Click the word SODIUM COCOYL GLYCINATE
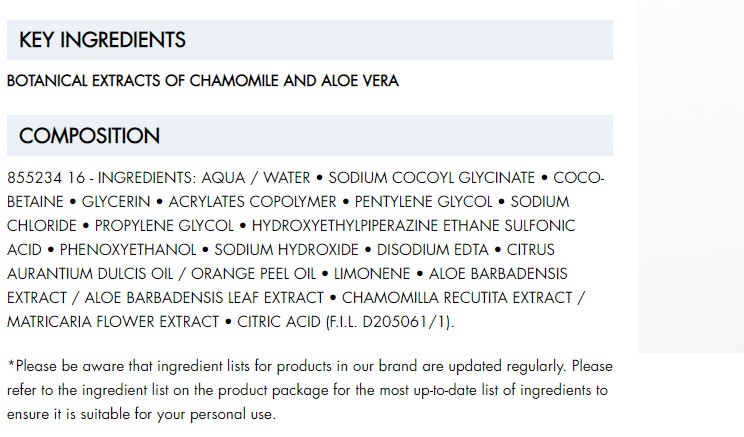The width and height of the screenshot is (744, 437). [432, 178]
